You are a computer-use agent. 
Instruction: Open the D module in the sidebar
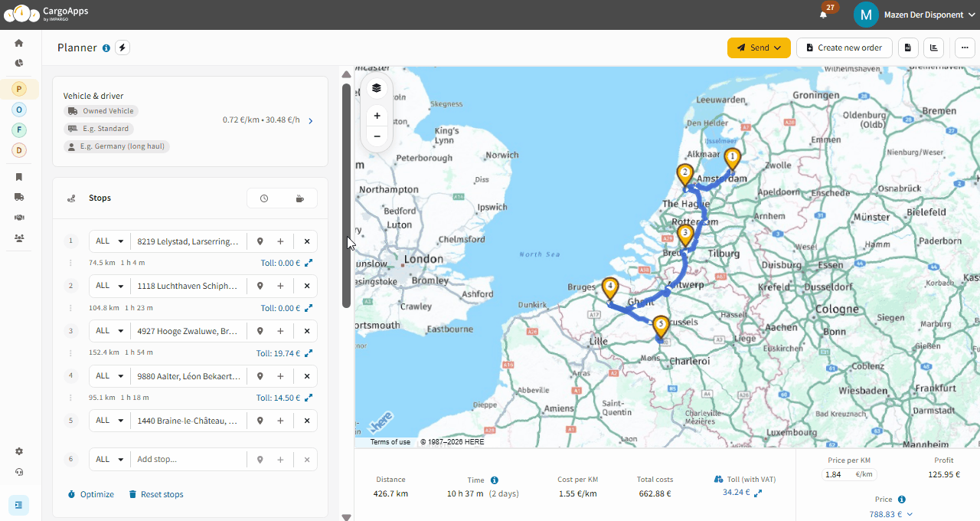pyautogui.click(x=19, y=150)
